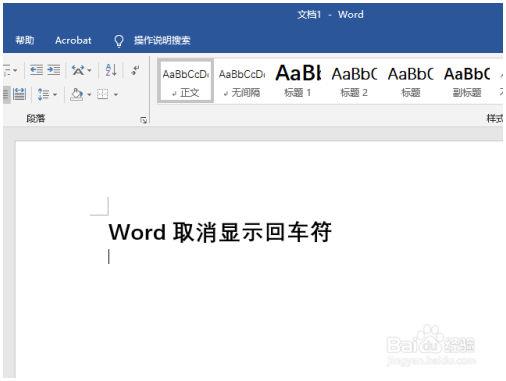Click the Increase Indent icon
The width and height of the screenshot is (506, 381).
[53, 70]
